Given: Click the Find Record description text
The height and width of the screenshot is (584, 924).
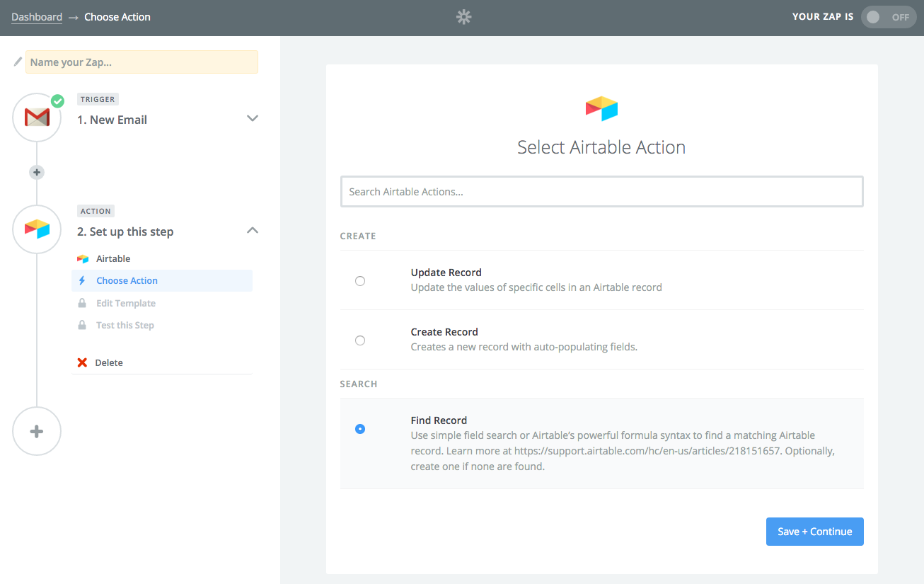Looking at the screenshot, I should point(623,451).
